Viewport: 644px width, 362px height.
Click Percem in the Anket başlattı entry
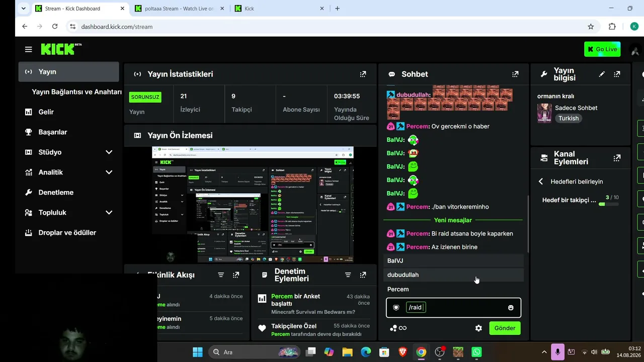point(282,296)
